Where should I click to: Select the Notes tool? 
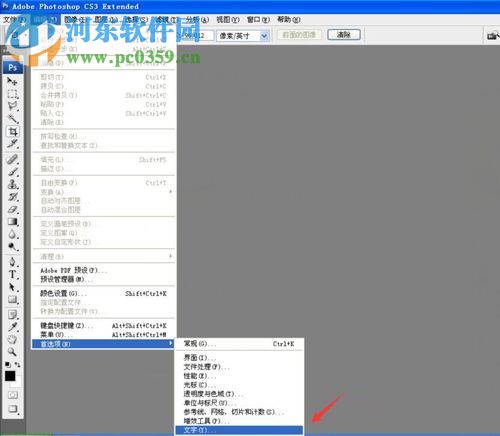tap(12, 314)
